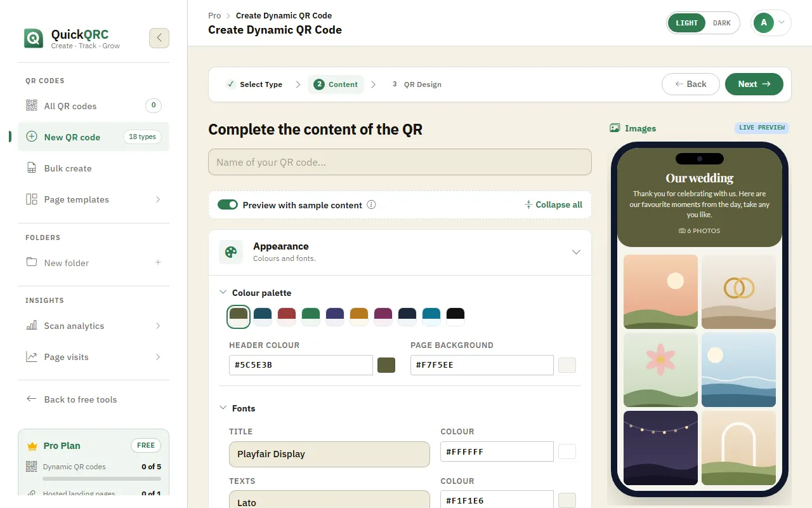
Task: Expand the Page templates submenu chevron
Action: (158, 199)
